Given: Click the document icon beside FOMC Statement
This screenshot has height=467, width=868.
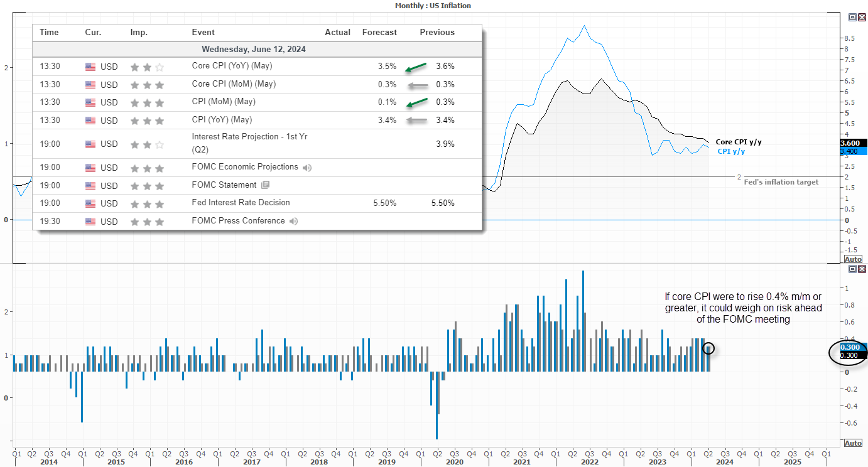Looking at the screenshot, I should (x=265, y=185).
